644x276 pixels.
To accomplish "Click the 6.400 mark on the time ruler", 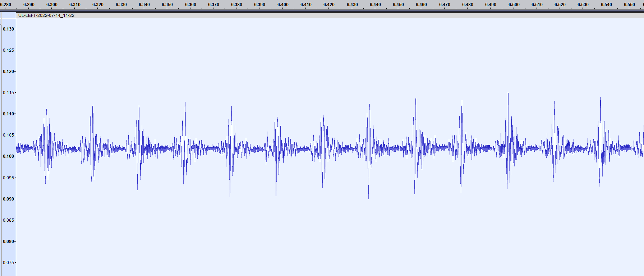I will [x=283, y=5].
